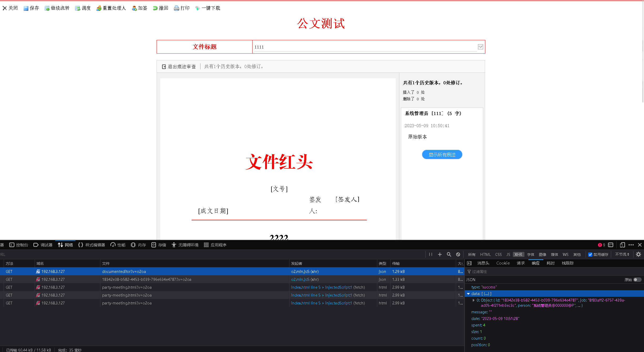
Task: Click 一键下载 download icon
Action: click(198, 8)
